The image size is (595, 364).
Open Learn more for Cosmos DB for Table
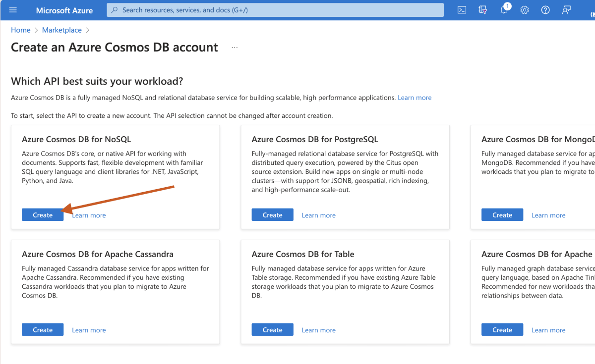tap(319, 330)
